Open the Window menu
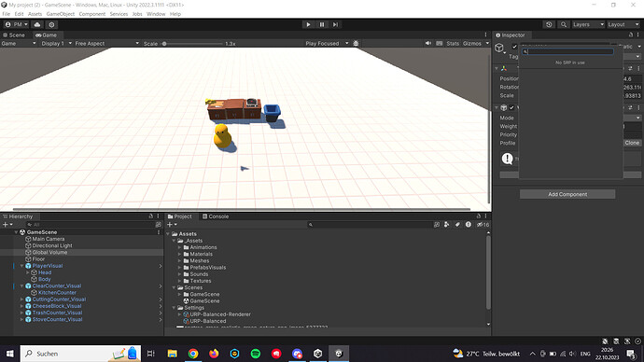The height and width of the screenshot is (362, 644). [x=156, y=14]
